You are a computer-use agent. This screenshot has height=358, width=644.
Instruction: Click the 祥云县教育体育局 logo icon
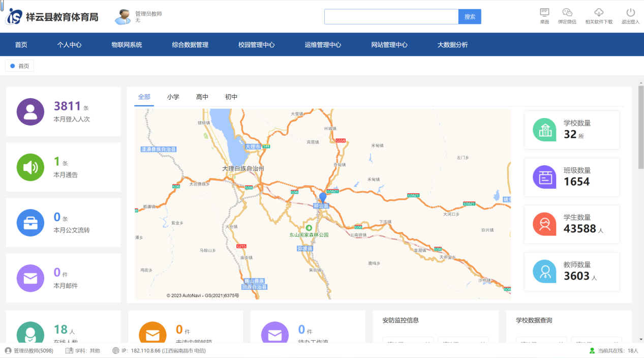click(x=14, y=16)
